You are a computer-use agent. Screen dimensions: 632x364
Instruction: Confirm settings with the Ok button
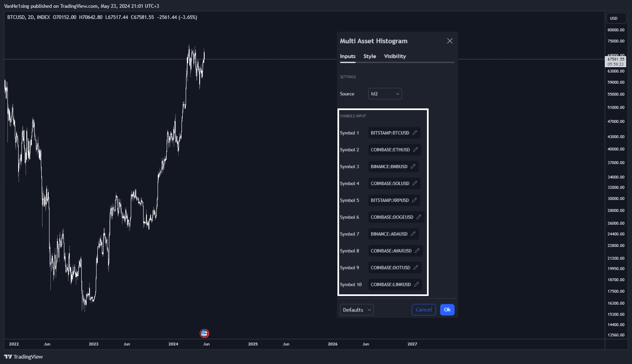pos(447,310)
